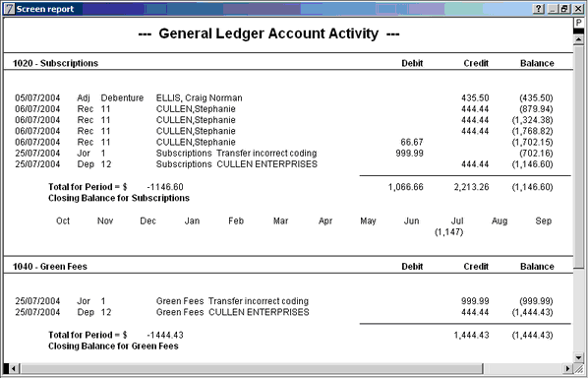Click the 2,213.26 total credit

[x=471, y=187]
